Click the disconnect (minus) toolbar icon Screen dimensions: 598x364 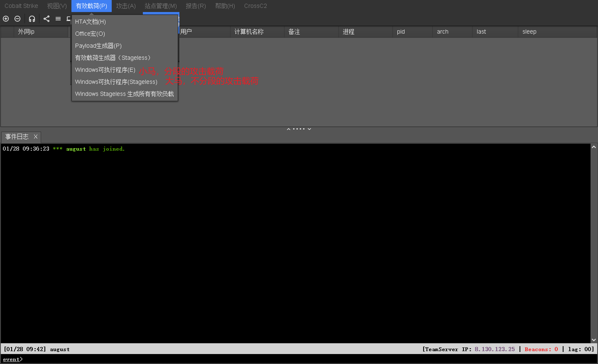(x=17, y=19)
